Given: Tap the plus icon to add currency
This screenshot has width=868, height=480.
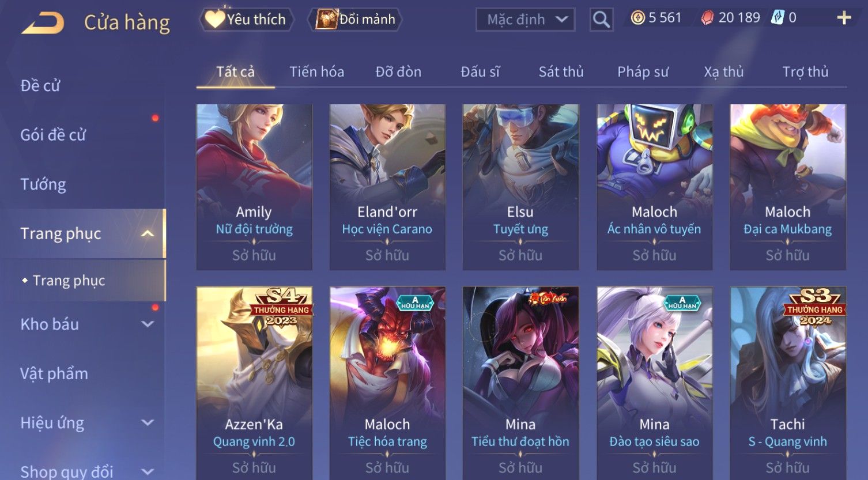Looking at the screenshot, I should point(844,18).
